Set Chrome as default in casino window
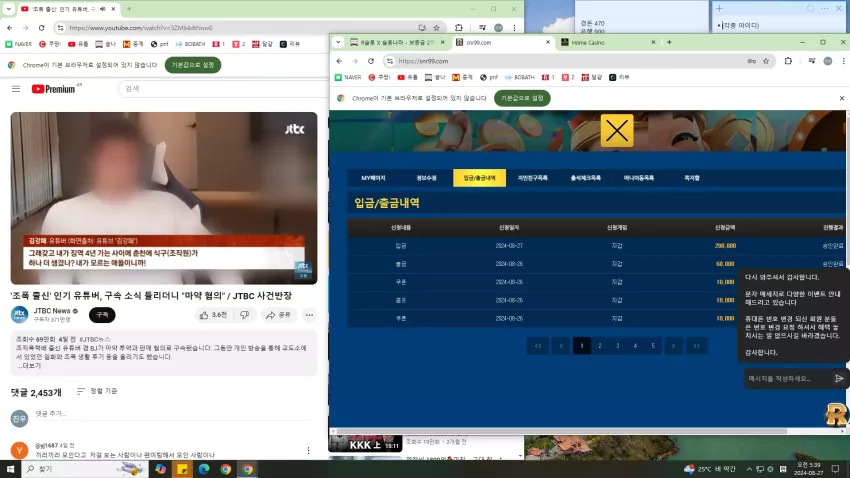 coord(522,98)
